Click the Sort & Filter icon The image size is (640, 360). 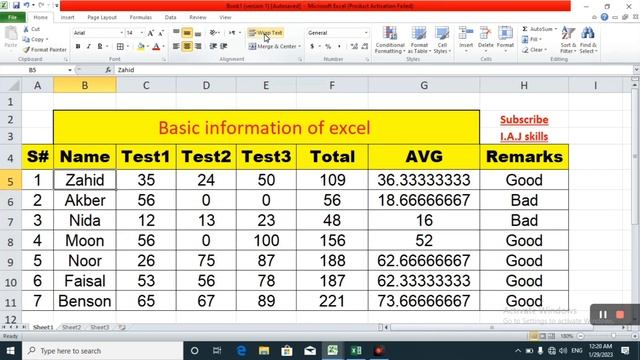click(568, 40)
